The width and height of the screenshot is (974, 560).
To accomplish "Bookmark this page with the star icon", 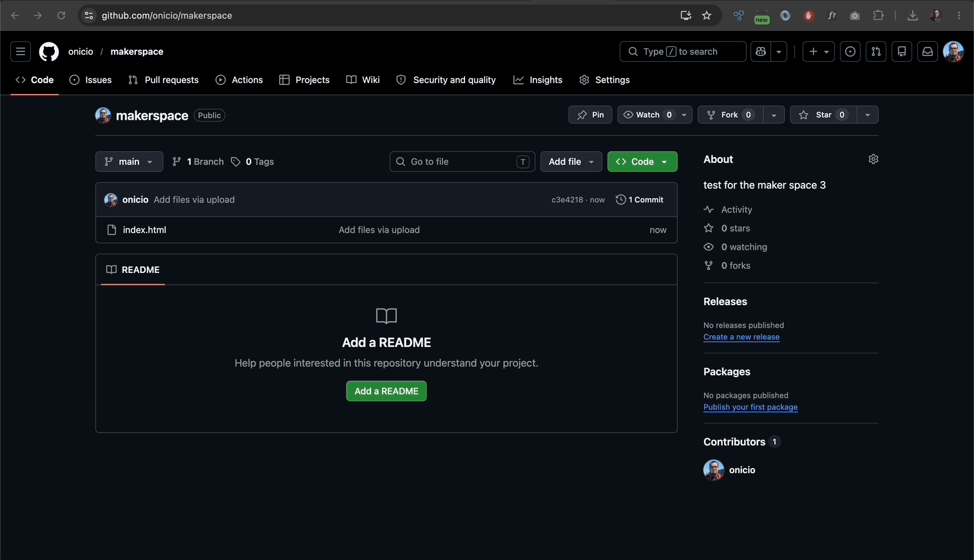I will tap(707, 15).
